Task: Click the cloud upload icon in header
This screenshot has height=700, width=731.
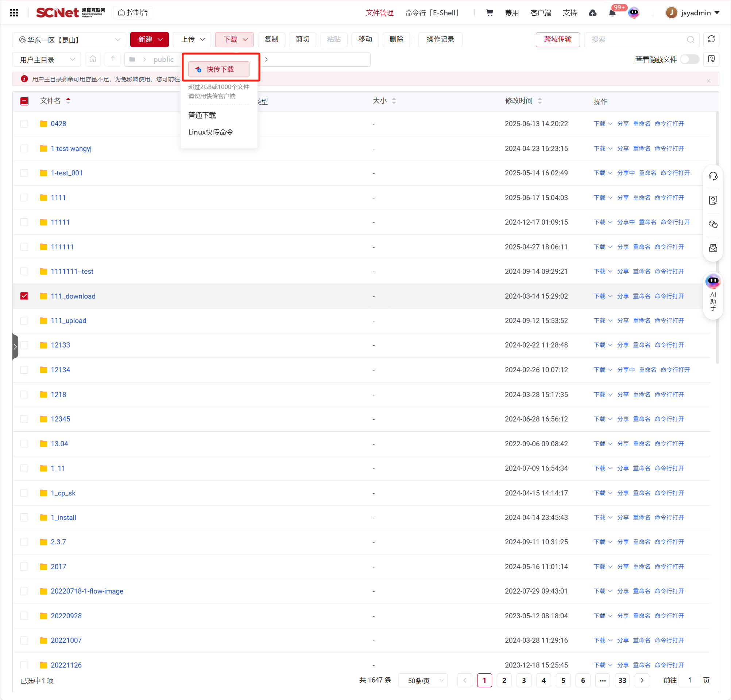Action: [592, 13]
